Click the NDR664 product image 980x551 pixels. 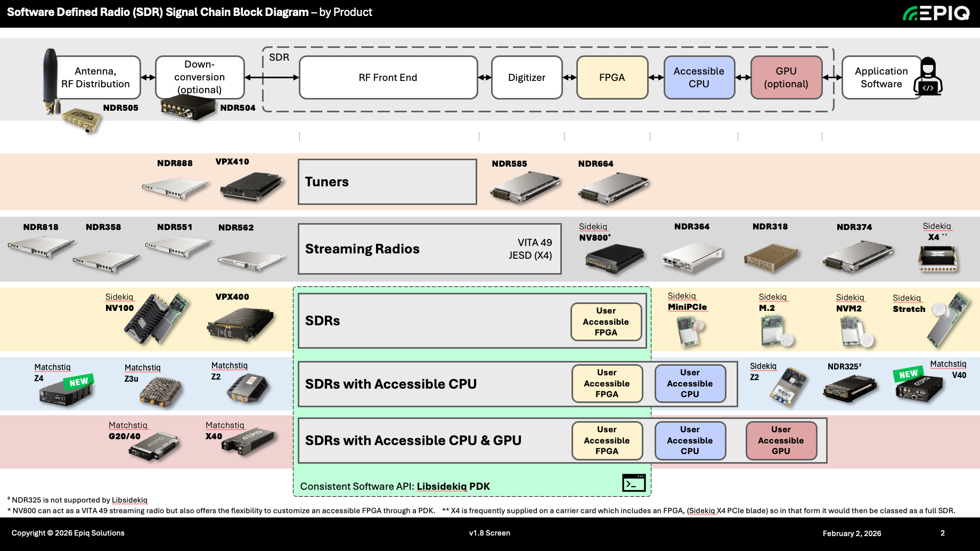pyautogui.click(x=613, y=188)
